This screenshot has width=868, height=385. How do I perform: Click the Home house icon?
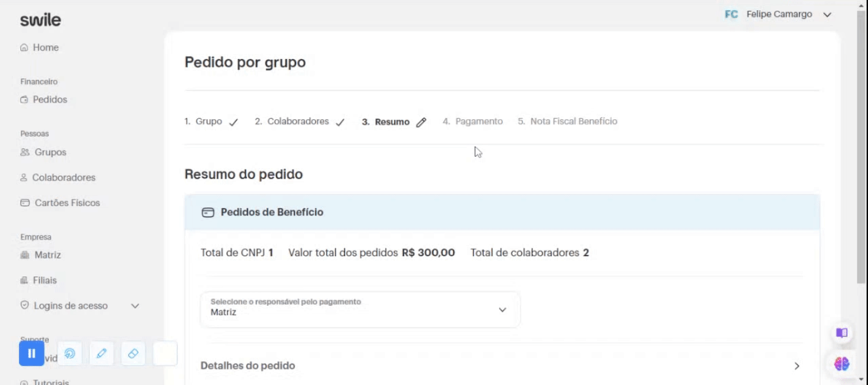24,48
